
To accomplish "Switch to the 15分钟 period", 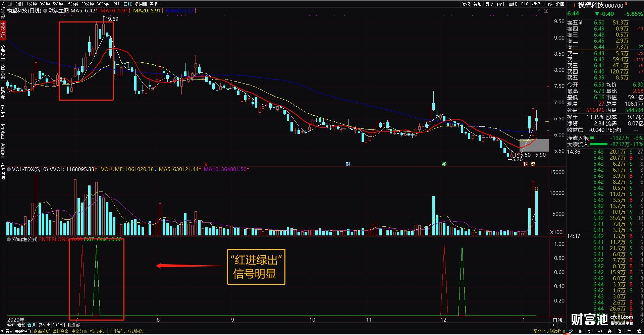I will pyautogui.click(x=72, y=4).
